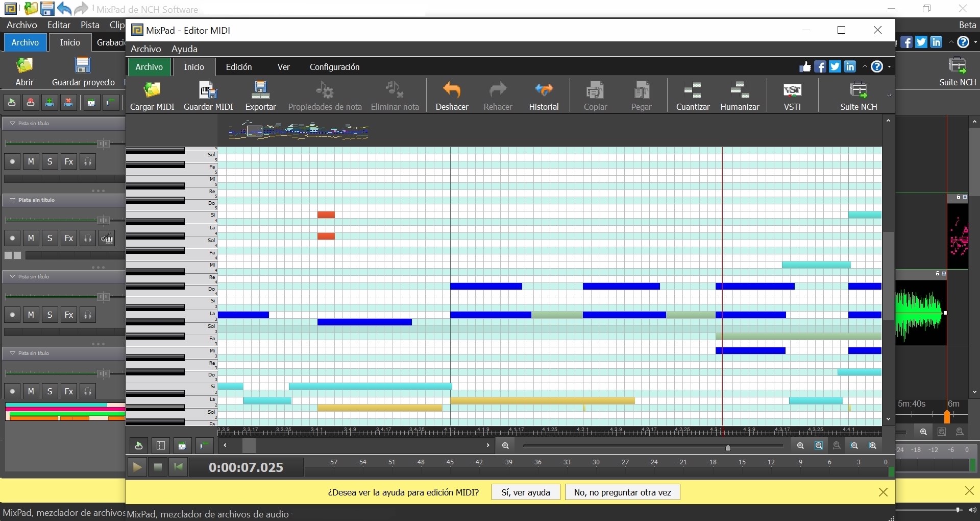
Task: Share via the Twitter icon
Action: coord(836,66)
